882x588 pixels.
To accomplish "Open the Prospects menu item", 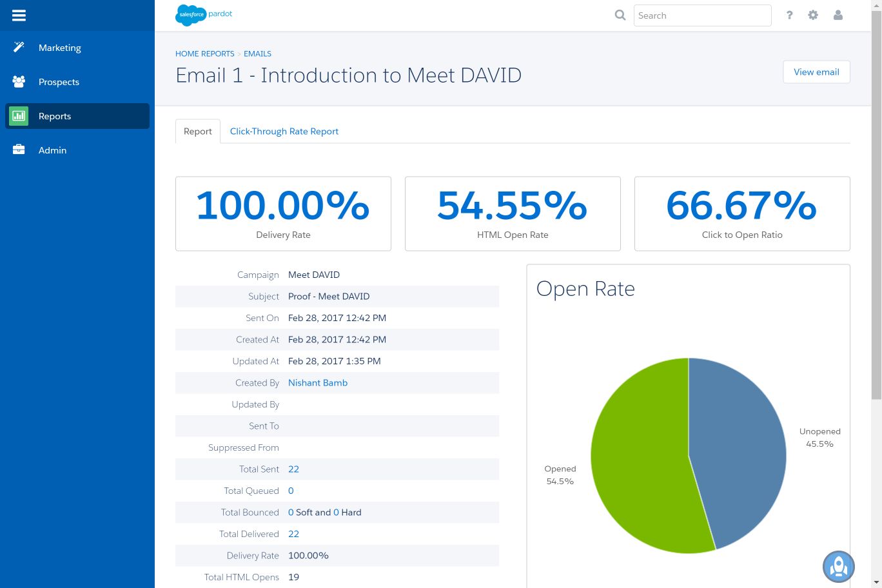I will pyautogui.click(x=77, y=82).
